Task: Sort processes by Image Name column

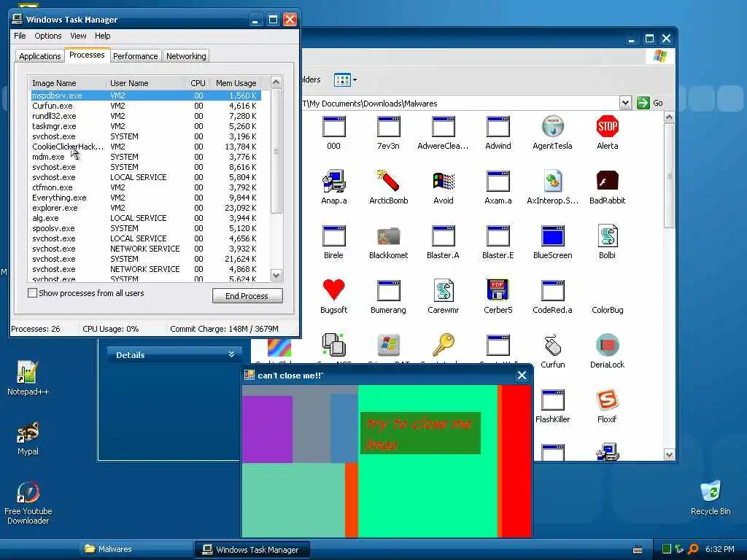Action: (x=68, y=83)
